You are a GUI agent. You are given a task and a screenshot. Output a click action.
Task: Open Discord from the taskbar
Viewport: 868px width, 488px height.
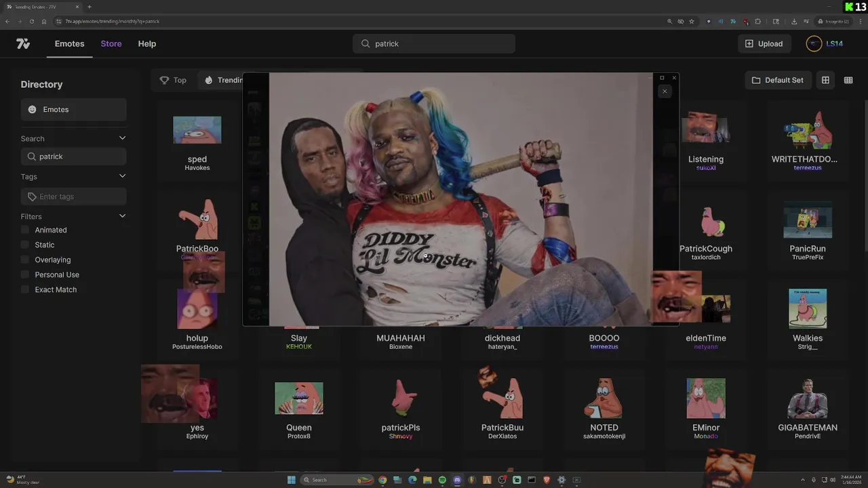click(x=457, y=480)
